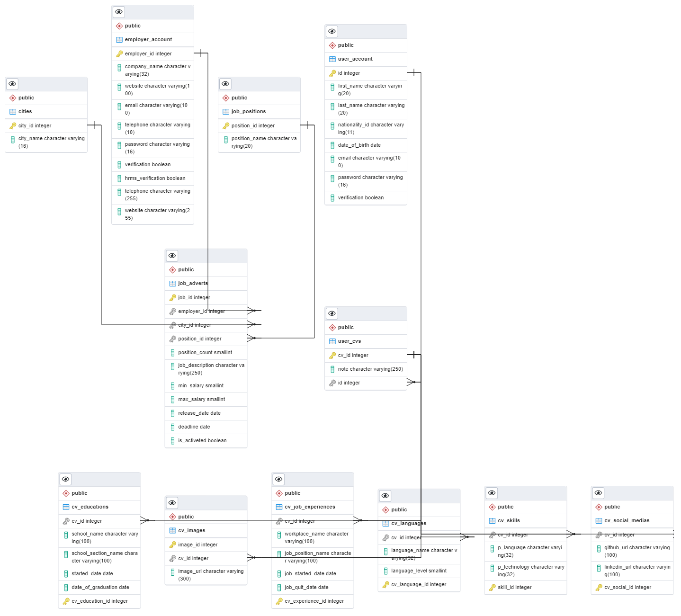Click the key icon next to skill_id
This screenshot has width=681, height=616.
coord(492,587)
